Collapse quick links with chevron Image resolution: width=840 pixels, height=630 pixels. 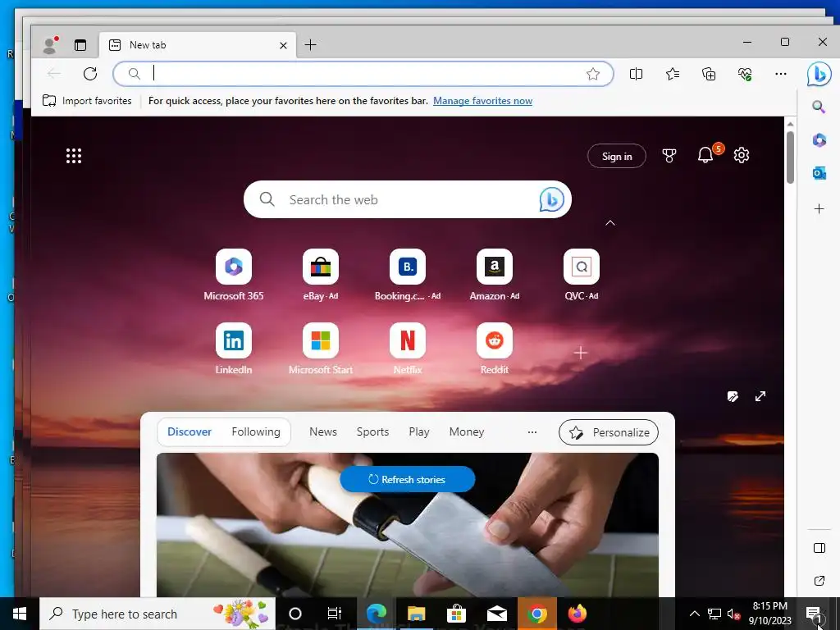(x=610, y=223)
